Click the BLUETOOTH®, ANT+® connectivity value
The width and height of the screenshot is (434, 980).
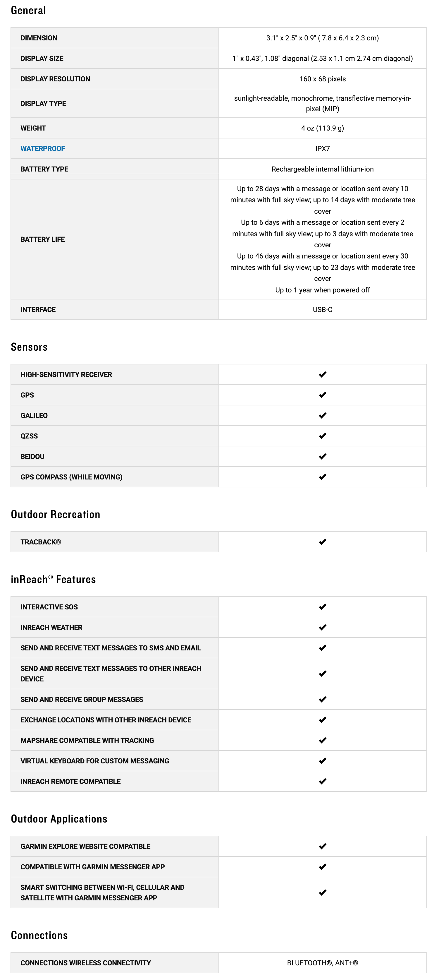322,963
